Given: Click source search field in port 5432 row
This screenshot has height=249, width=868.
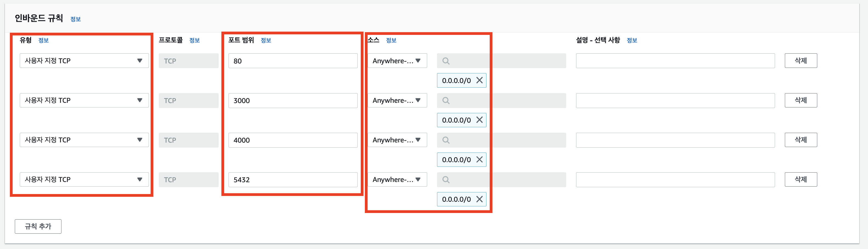Looking at the screenshot, I should pos(501,179).
